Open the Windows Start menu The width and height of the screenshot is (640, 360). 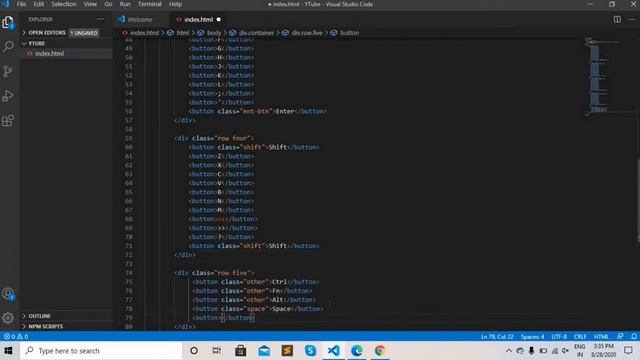point(8,351)
